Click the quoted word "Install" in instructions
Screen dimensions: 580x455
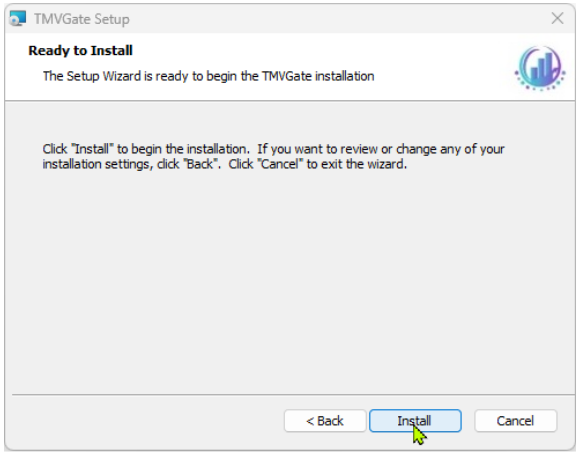[92, 149]
